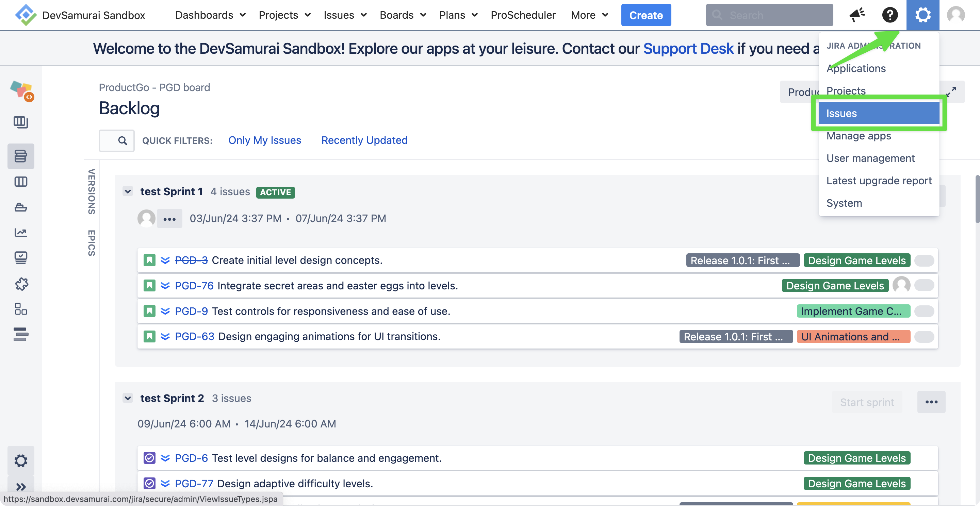This screenshot has width=980, height=506.
Task: Toggle Only My Issues quick filter
Action: 264,140
